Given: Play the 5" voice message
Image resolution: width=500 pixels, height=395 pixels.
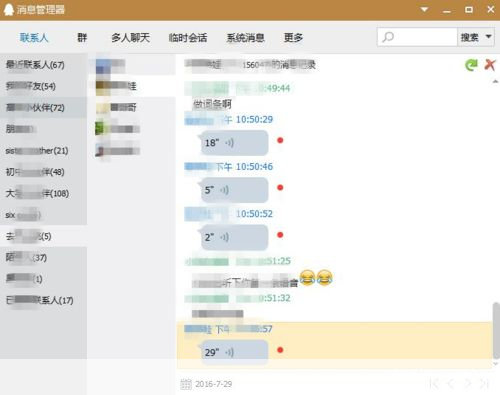Looking at the screenshot, I should coord(234,190).
